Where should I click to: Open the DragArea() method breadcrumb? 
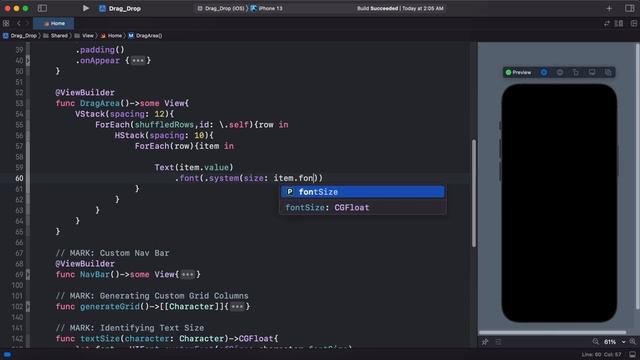[145, 36]
